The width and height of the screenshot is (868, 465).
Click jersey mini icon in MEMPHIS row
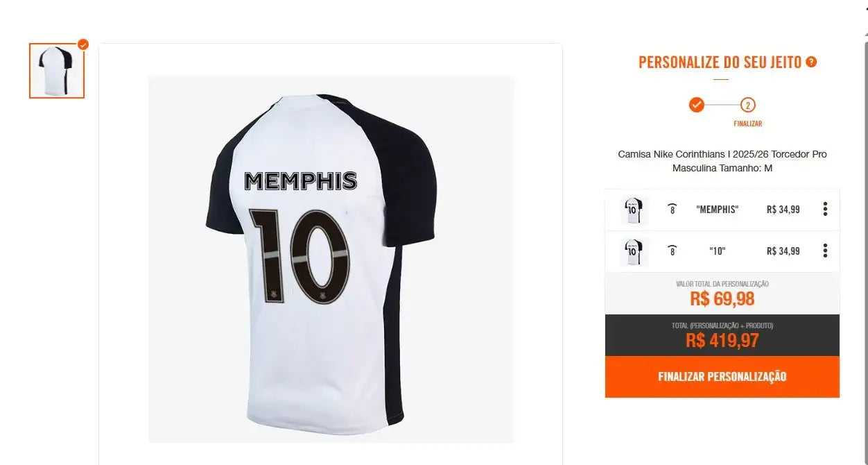point(634,210)
